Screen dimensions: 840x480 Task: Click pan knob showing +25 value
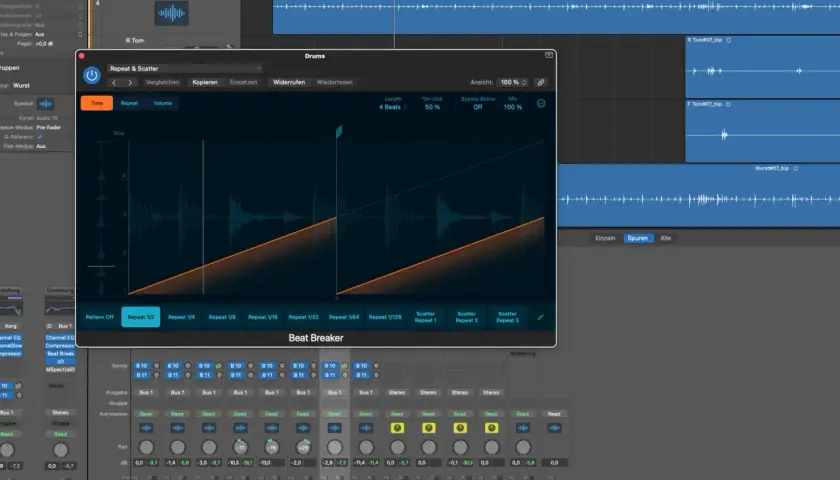point(303,447)
